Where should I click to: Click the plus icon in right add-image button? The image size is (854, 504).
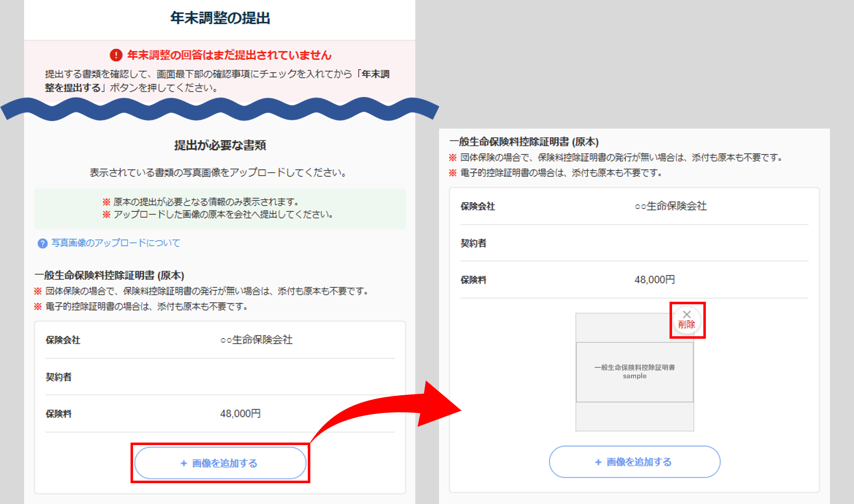pyautogui.click(x=598, y=462)
